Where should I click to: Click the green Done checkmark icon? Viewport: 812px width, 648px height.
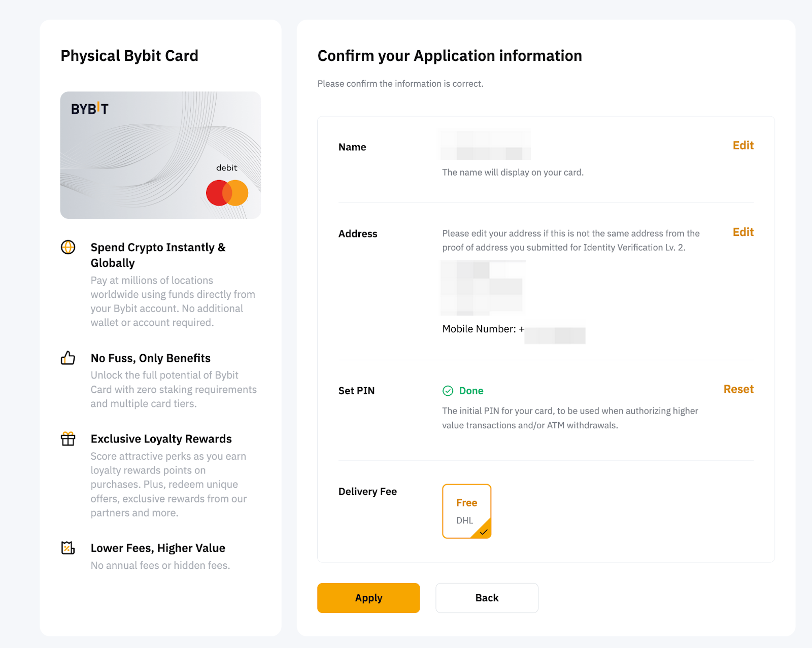[448, 391]
